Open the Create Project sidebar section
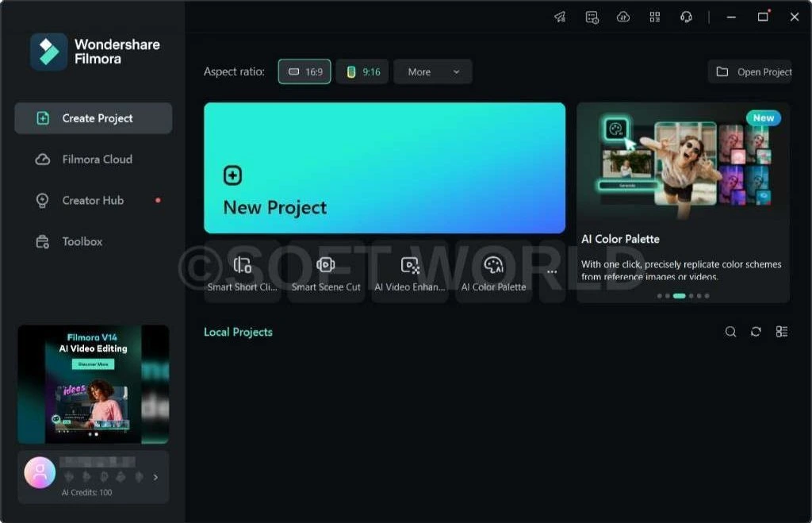 [94, 118]
